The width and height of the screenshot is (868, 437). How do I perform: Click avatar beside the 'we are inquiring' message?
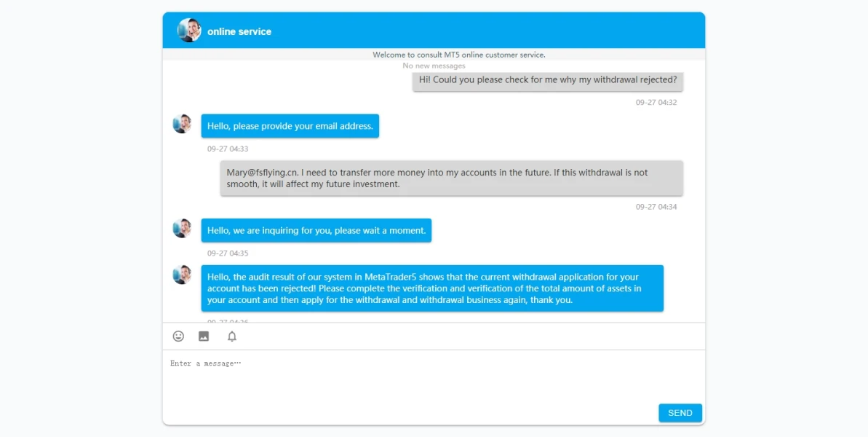[182, 228]
